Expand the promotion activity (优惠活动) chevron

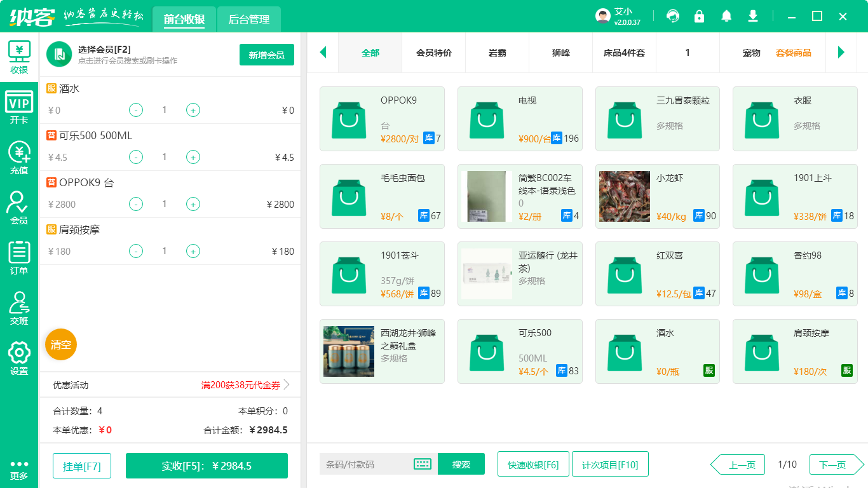click(287, 384)
